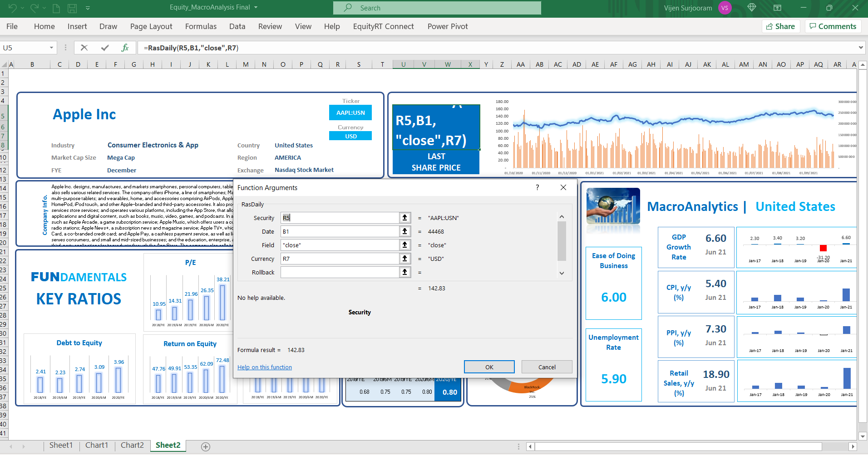Click the Share button
868x455 pixels.
click(780, 26)
